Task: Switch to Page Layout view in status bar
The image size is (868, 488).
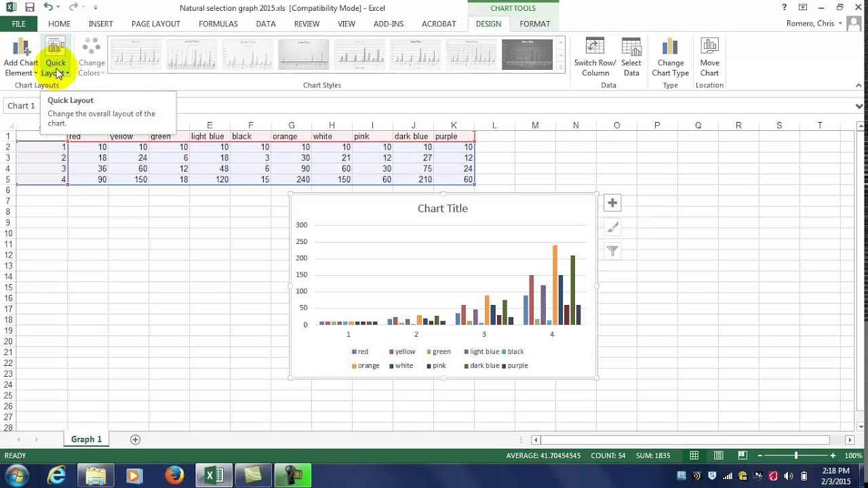Action: coord(719,455)
